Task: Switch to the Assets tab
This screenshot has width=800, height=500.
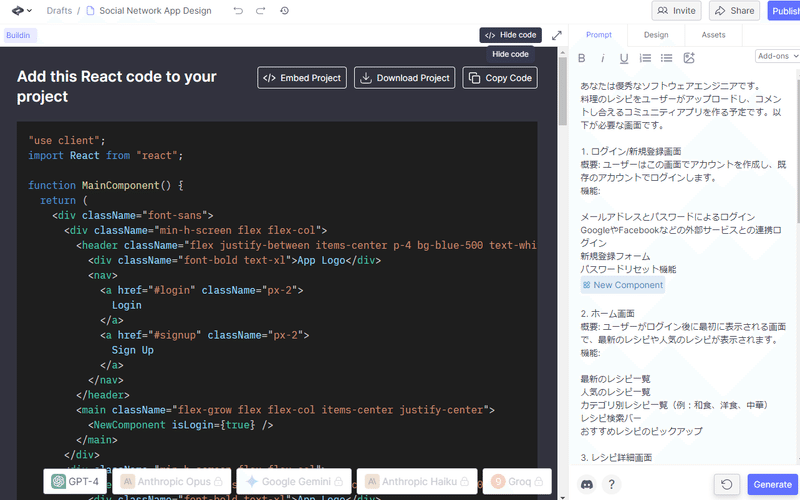Action: point(713,35)
